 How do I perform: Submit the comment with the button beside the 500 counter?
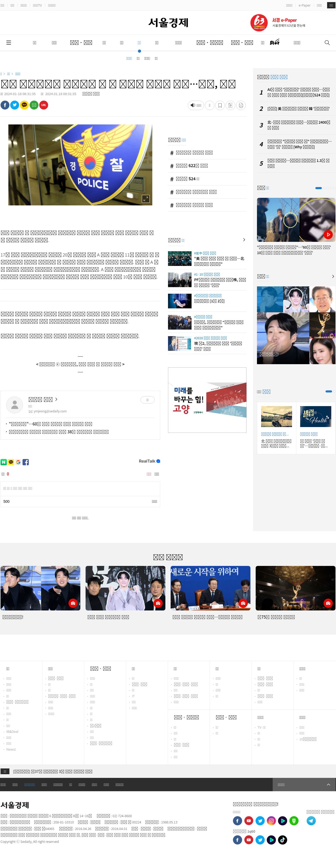point(155,502)
